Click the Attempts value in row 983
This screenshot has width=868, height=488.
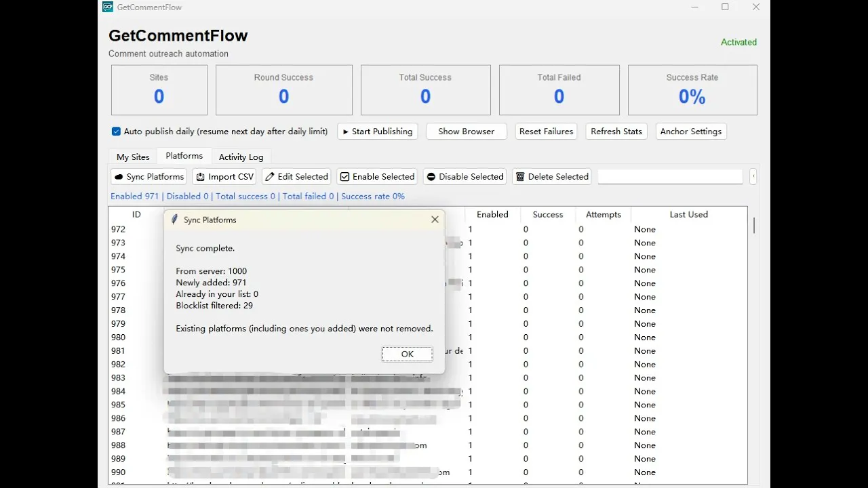pyautogui.click(x=581, y=378)
